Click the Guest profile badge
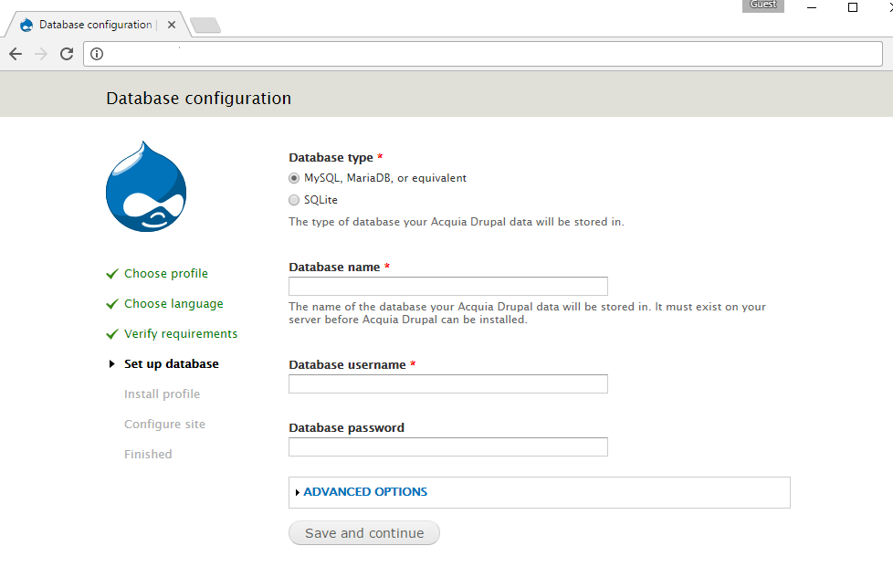Viewport: 893px width, 588px height. pyautogui.click(x=762, y=5)
